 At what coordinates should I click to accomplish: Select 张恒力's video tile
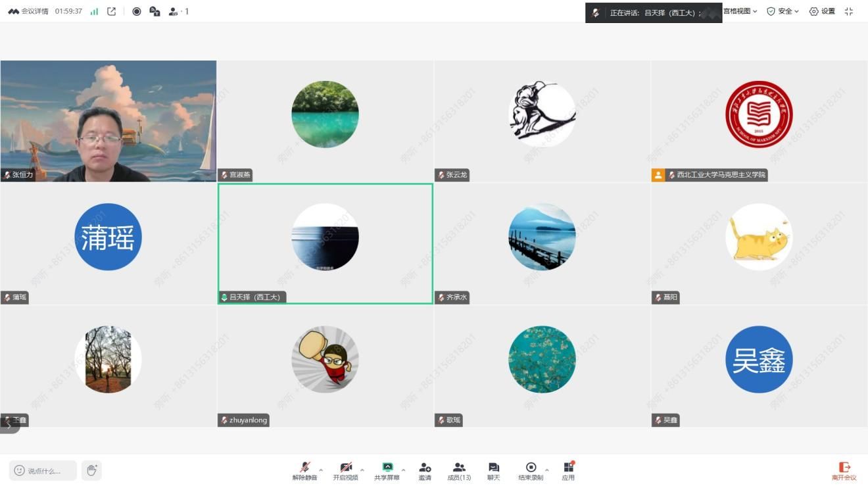[x=108, y=121]
